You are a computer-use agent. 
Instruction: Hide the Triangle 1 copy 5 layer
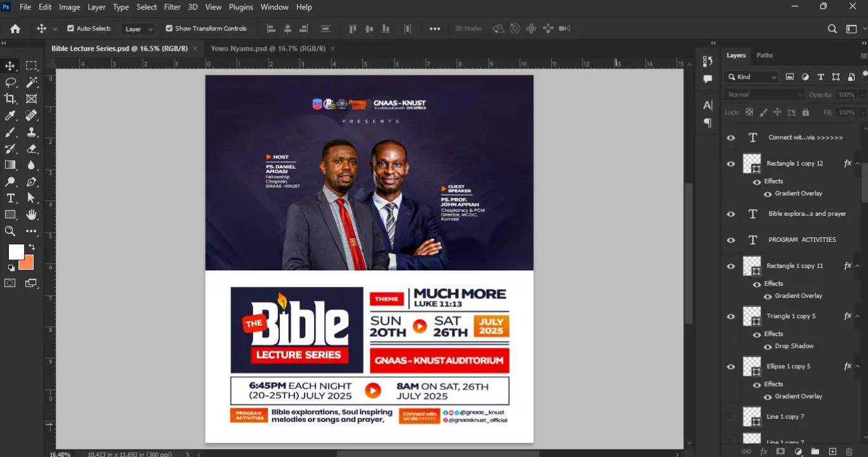point(731,316)
